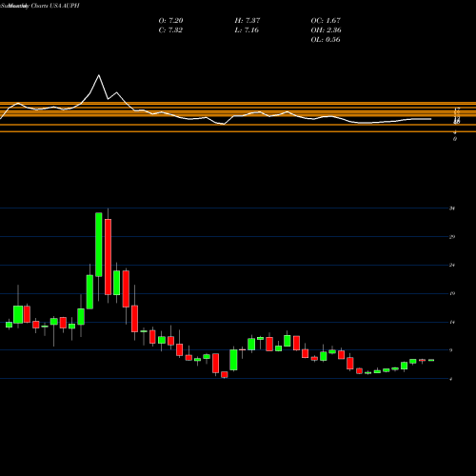
Task: Click the open price value O: 7.20
Action: click(170, 21)
